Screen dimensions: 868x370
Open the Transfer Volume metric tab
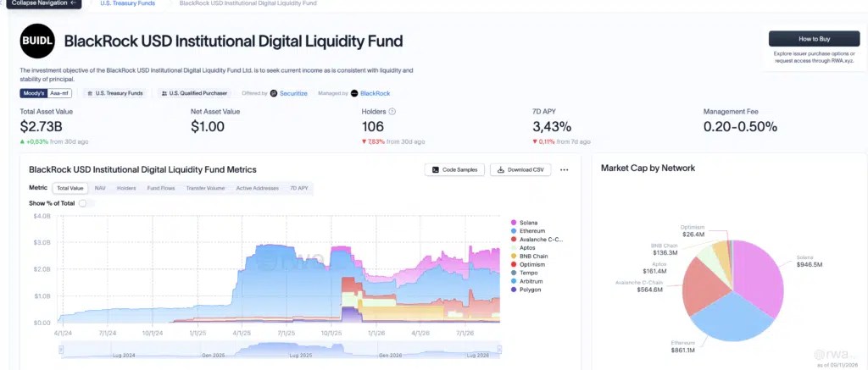pyautogui.click(x=205, y=188)
